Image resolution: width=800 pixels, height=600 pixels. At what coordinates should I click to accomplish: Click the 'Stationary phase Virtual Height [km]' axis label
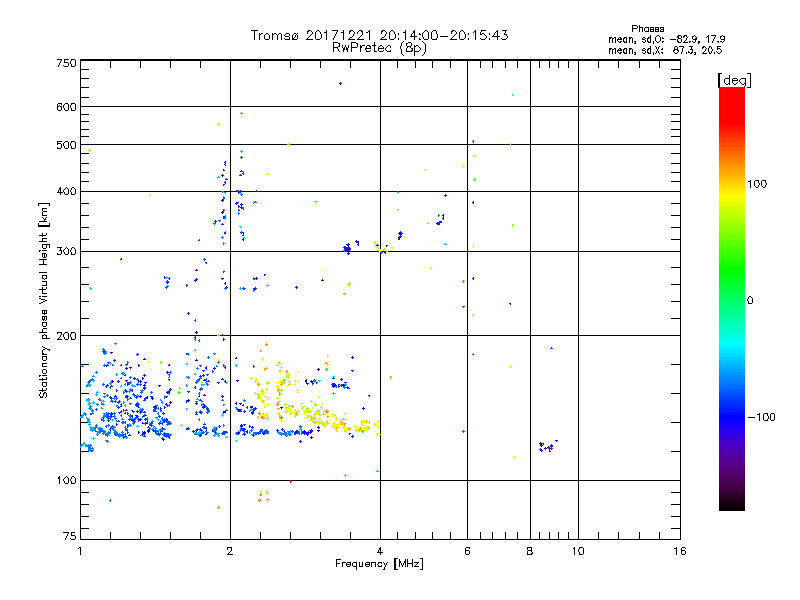tap(44, 301)
